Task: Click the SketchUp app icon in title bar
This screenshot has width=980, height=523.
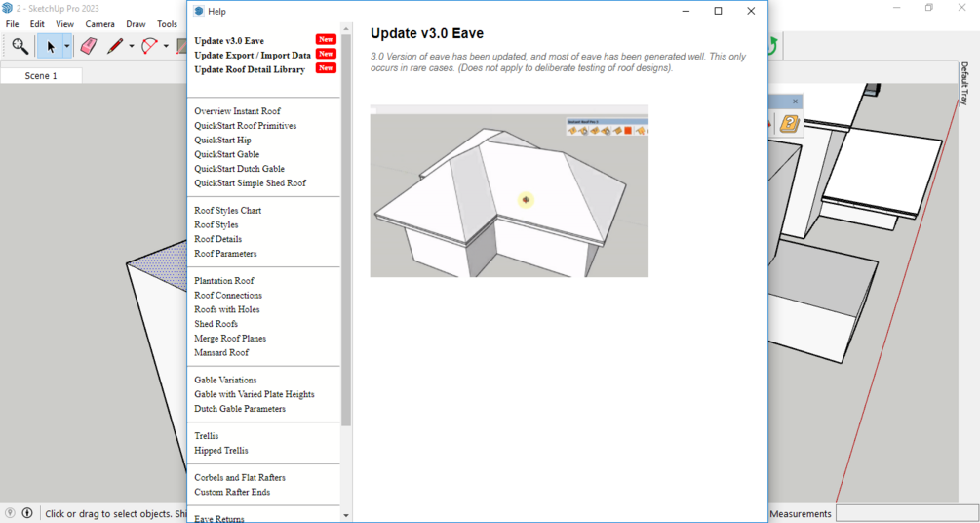Action: (8, 8)
